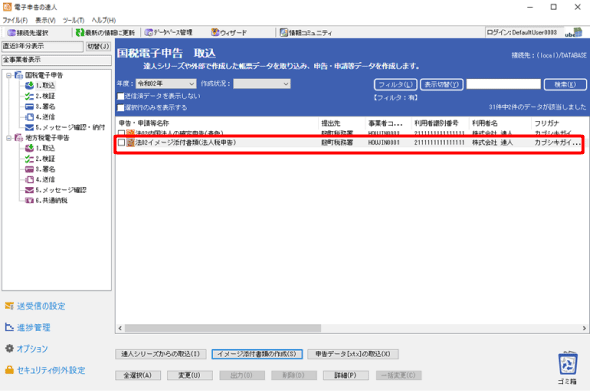Click 達人シリーズからの取込(I) button
The image size is (590, 391).
coord(161,354)
